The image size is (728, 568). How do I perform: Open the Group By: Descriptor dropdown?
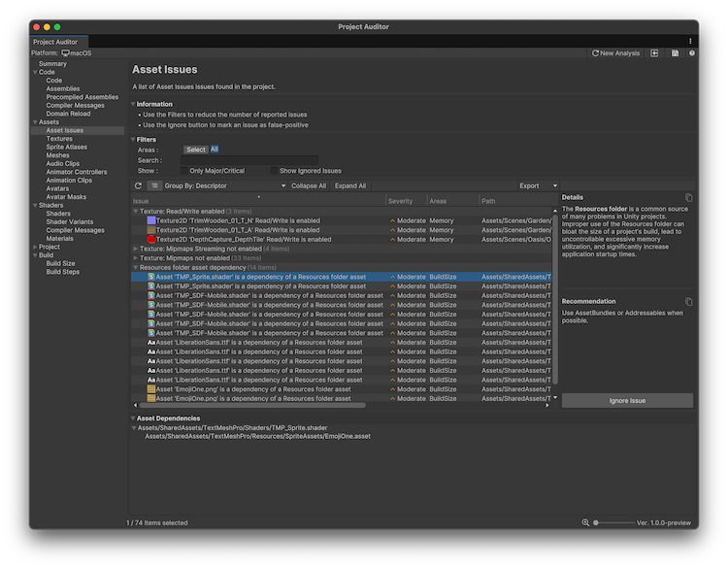[x=225, y=185]
